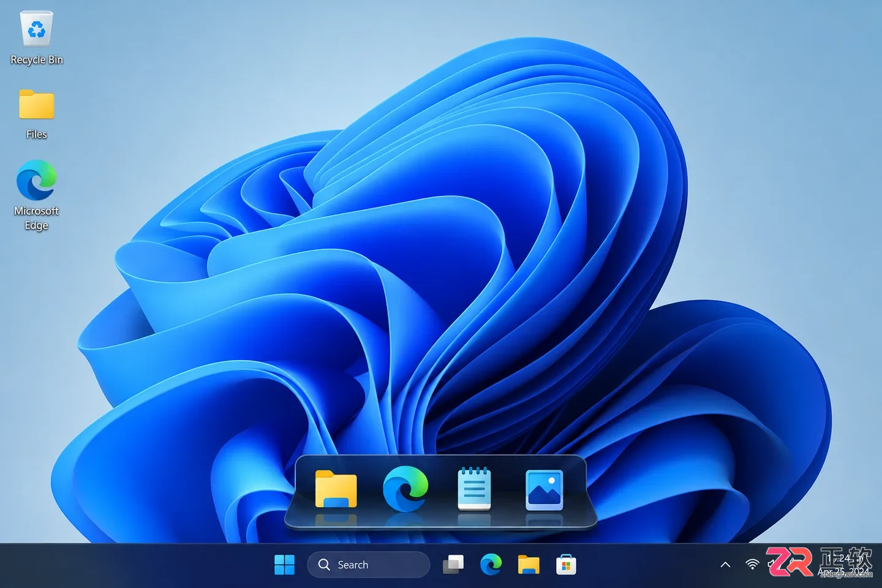Image resolution: width=882 pixels, height=588 pixels.
Task: Open the Windows Start menu
Action: 284,565
